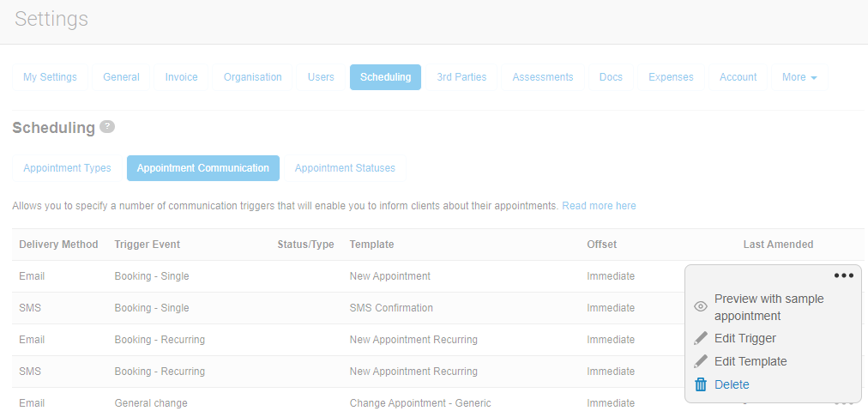Choose Preview with sample appointment

click(769, 307)
